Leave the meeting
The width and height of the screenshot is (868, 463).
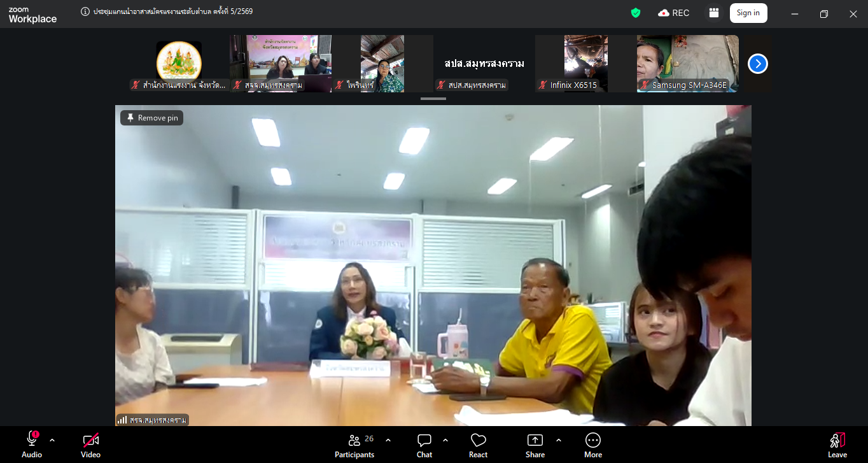click(x=837, y=445)
